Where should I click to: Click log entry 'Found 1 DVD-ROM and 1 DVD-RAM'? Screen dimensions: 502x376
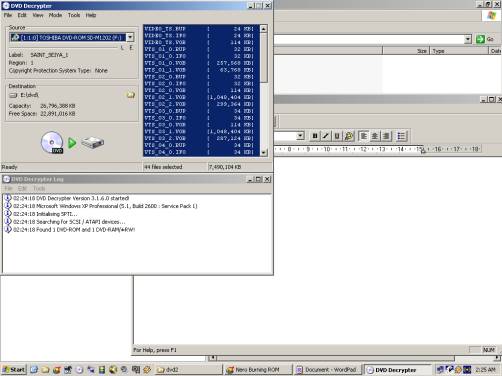pyautogui.click(x=74, y=230)
